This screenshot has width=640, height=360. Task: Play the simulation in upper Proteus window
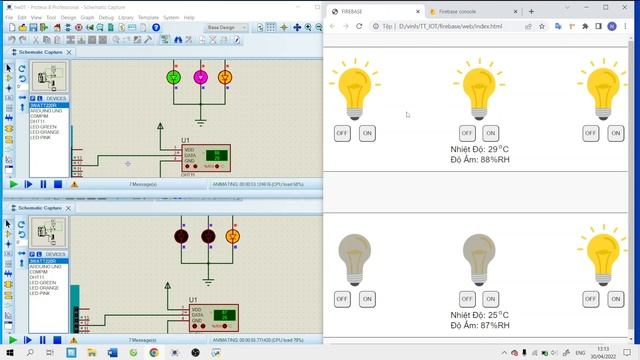tap(13, 184)
